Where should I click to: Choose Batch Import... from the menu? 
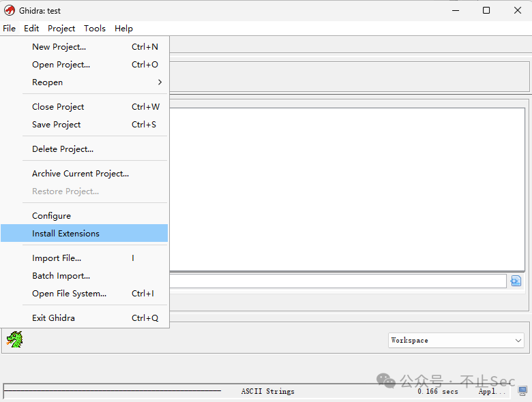(x=84, y=276)
